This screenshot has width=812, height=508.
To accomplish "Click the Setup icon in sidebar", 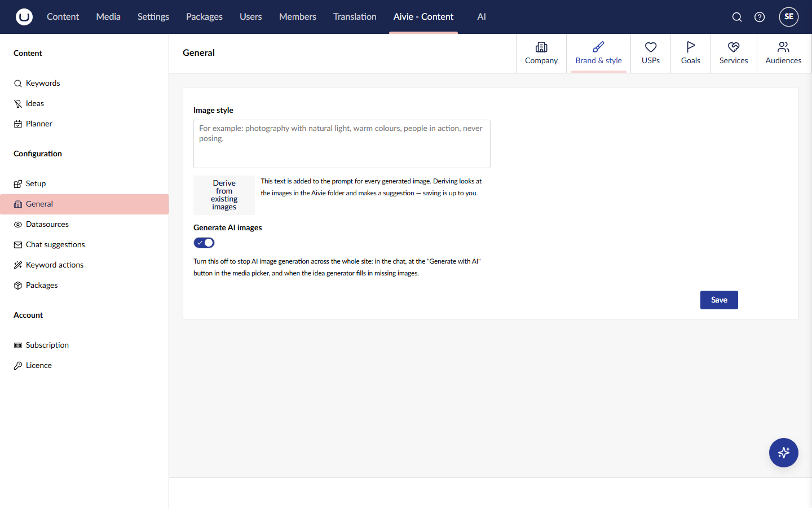I will click(18, 184).
